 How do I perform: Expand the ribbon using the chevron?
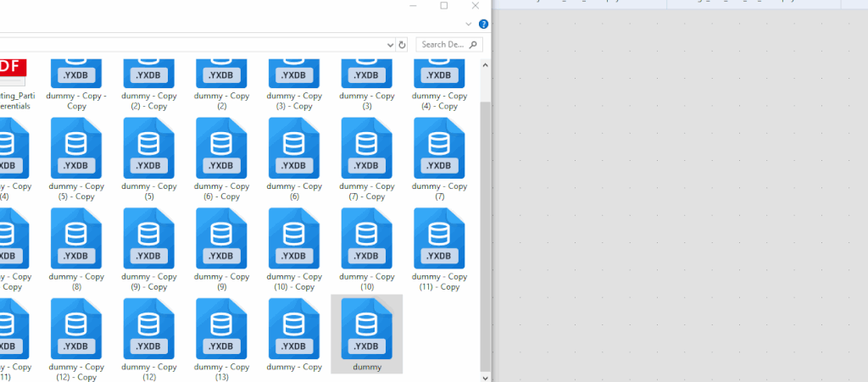[469, 25]
